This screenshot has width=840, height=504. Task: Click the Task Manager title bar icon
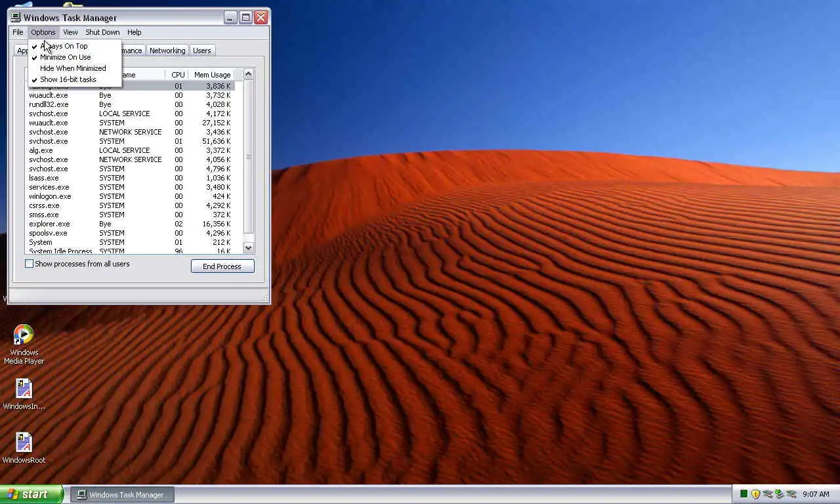[x=16, y=18]
